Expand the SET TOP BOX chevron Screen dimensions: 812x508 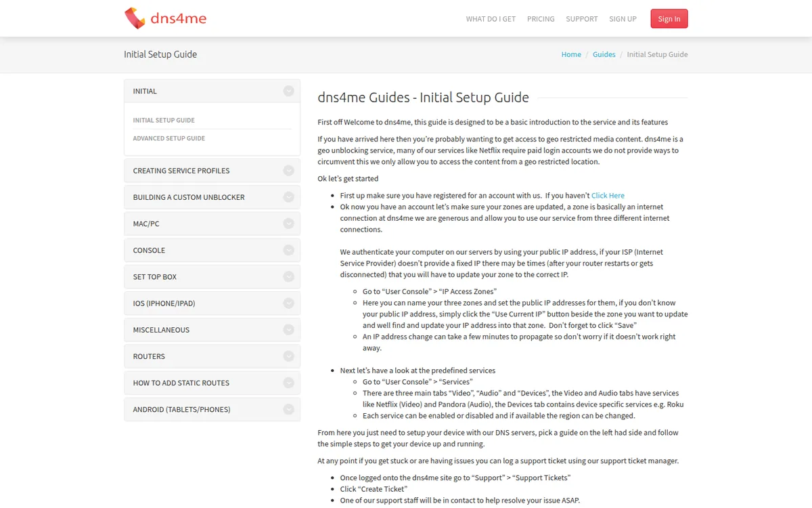point(289,276)
